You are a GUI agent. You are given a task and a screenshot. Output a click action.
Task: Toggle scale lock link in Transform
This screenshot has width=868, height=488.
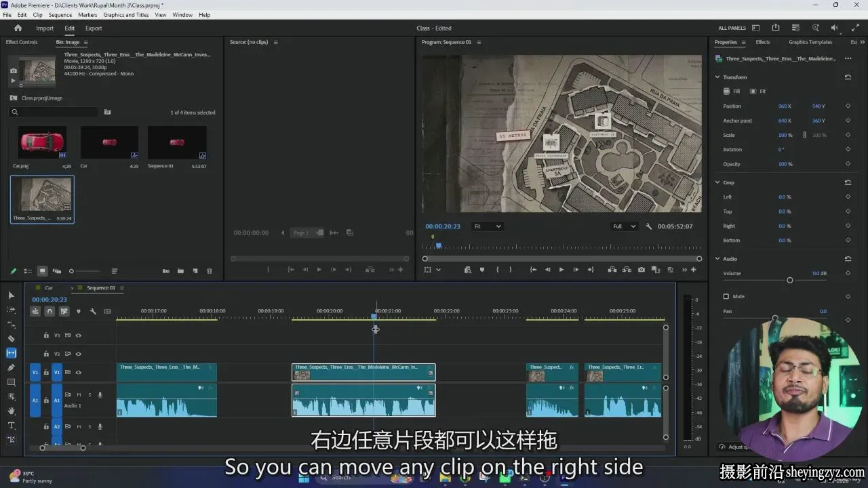805,135
